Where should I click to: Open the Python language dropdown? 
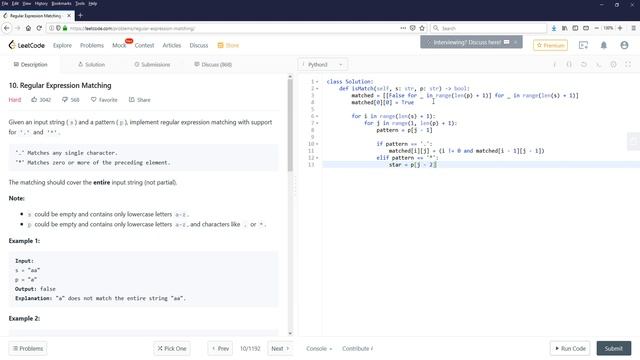click(x=323, y=64)
